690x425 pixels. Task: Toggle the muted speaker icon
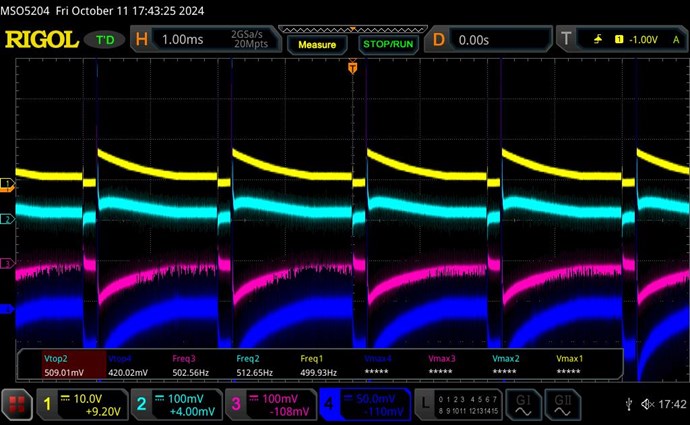click(648, 404)
